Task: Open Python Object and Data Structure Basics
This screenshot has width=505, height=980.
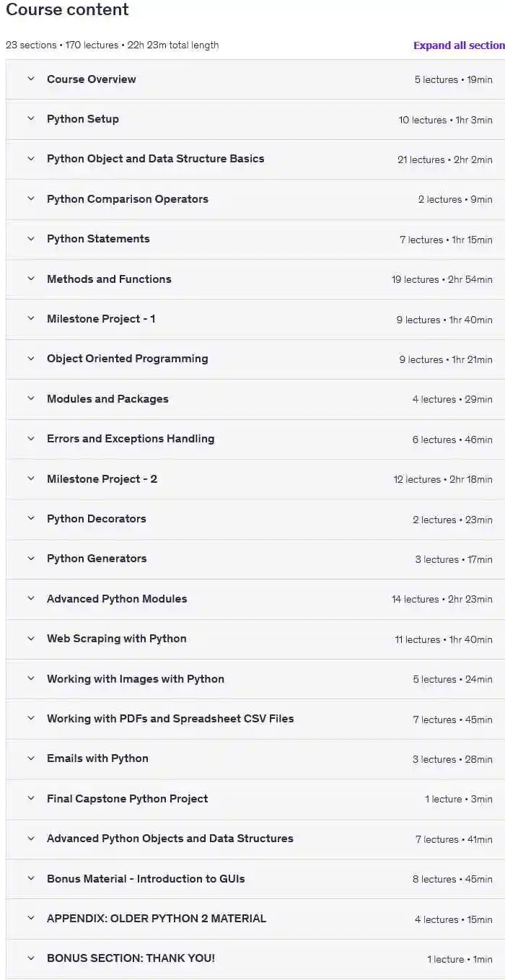Action: click(155, 159)
